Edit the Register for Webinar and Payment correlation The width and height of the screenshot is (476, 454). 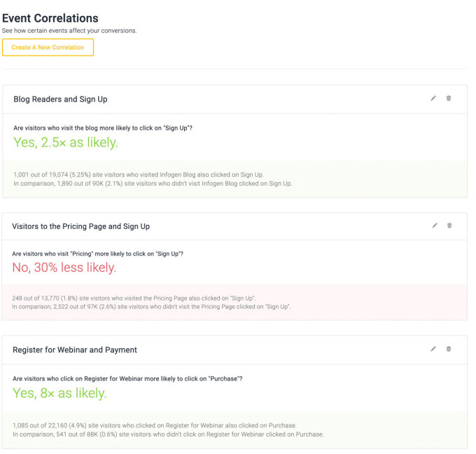tap(433, 349)
